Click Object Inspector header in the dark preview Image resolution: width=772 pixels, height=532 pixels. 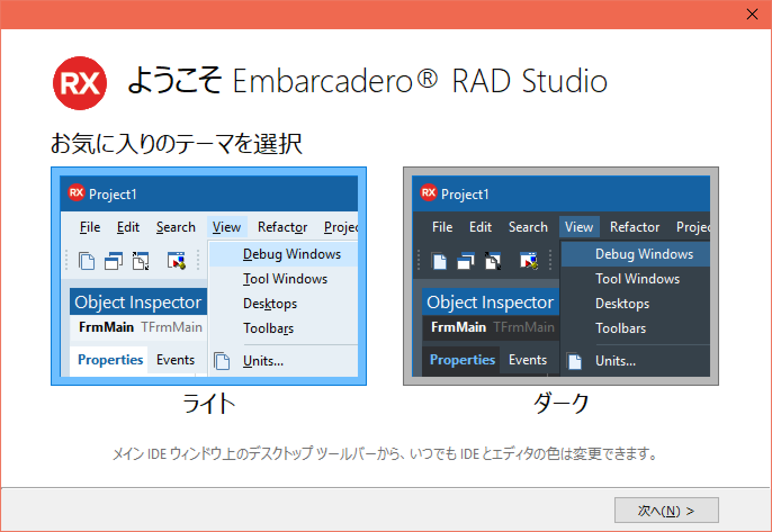click(490, 303)
